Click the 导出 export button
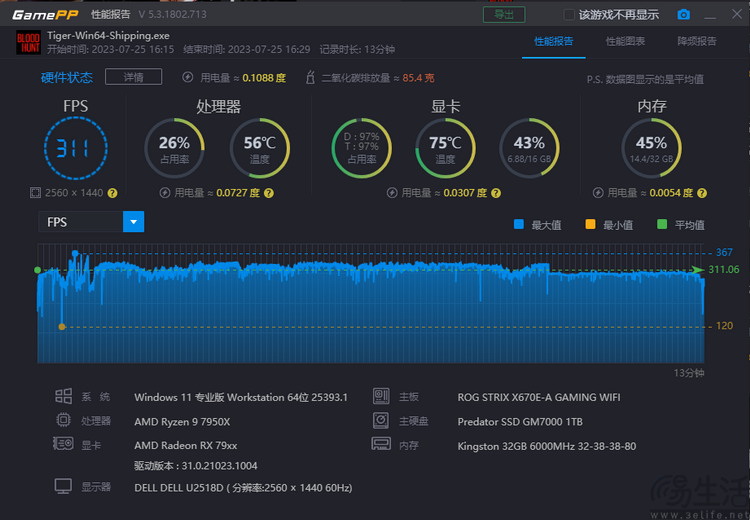 tap(504, 15)
